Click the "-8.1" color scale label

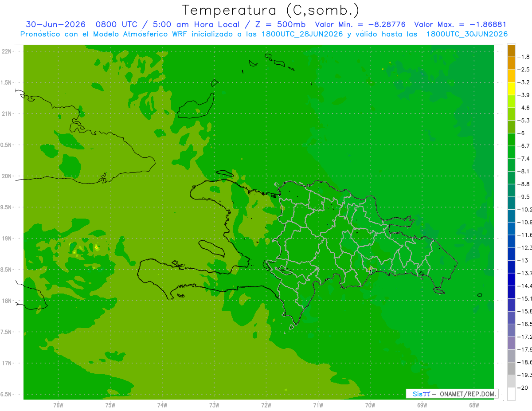point(524,172)
